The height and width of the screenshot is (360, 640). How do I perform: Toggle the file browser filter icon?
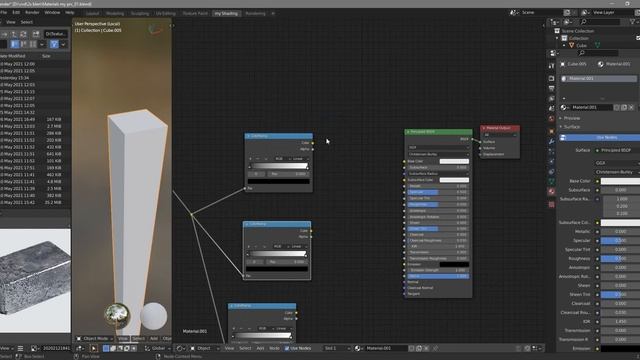(x=54, y=44)
